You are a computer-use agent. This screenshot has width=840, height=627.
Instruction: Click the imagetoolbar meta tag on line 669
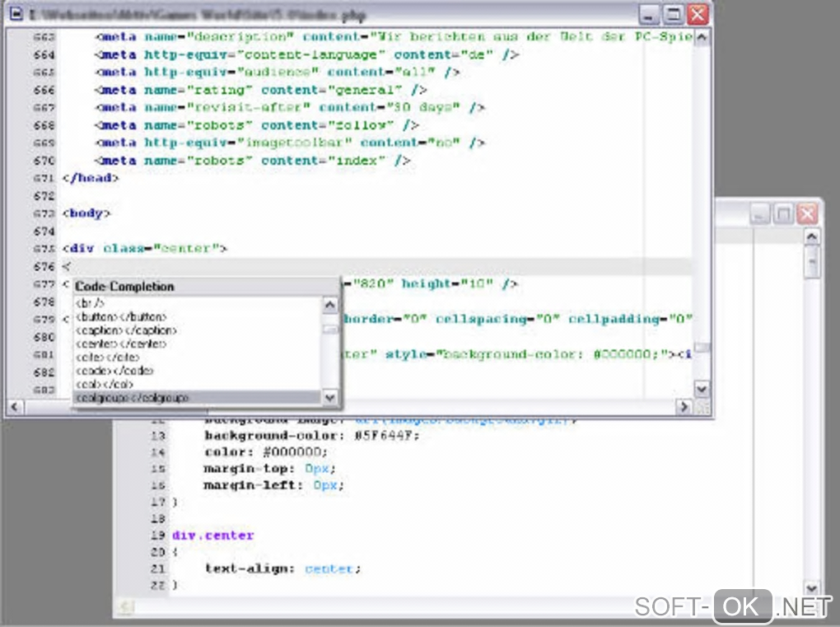[x=290, y=143]
